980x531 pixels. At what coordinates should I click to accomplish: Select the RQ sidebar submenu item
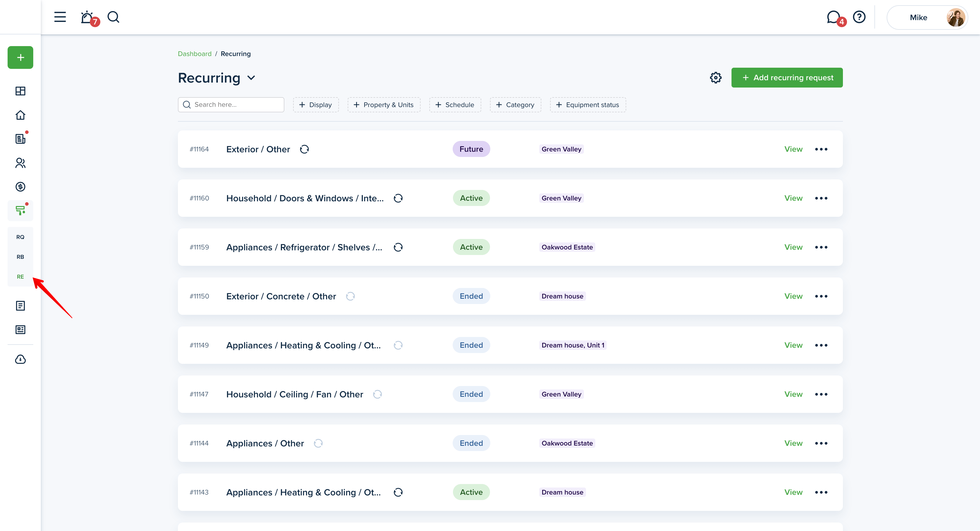coord(20,237)
